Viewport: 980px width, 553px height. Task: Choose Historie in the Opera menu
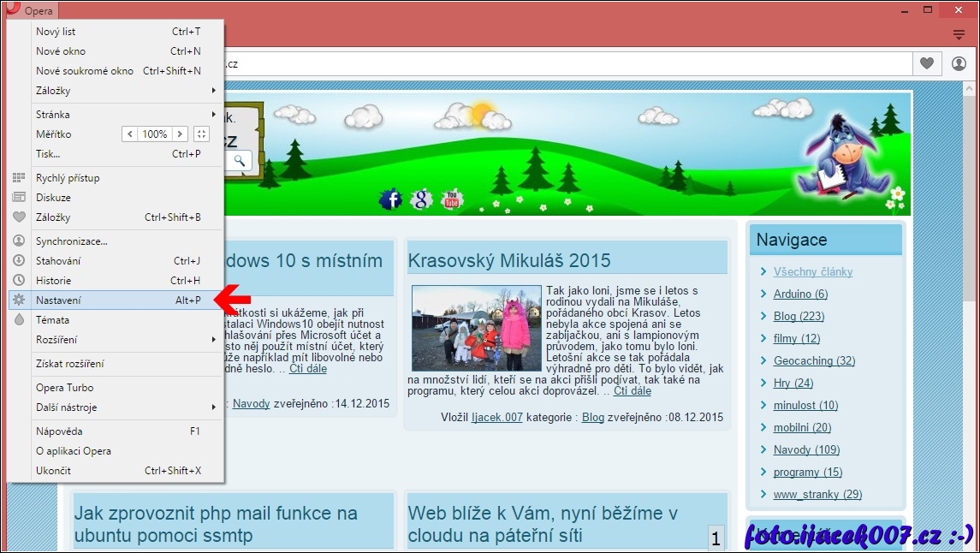(x=53, y=281)
